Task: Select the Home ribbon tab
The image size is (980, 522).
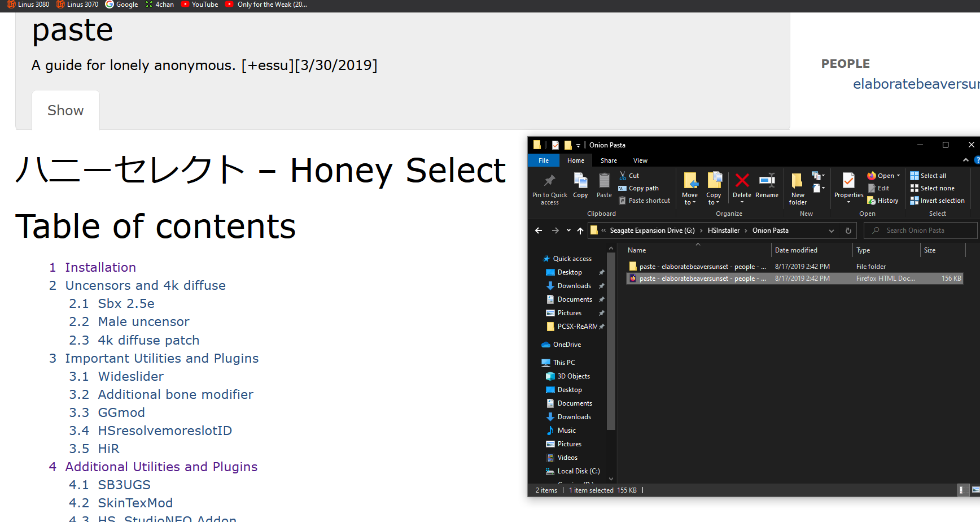Action: pos(576,160)
